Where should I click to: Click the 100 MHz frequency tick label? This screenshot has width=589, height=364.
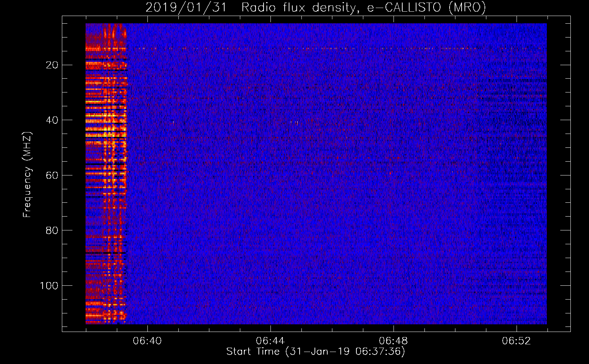49,286
